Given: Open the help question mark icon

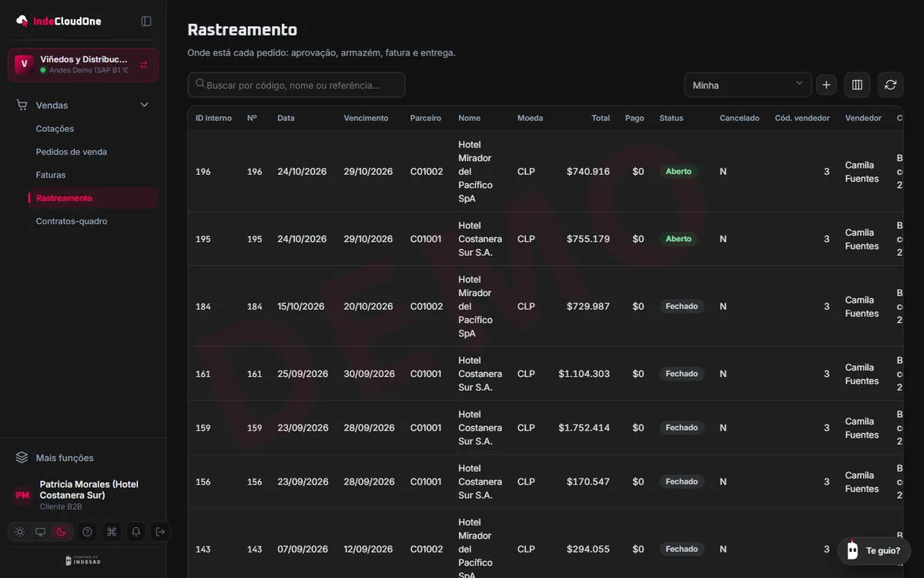Looking at the screenshot, I should tap(87, 532).
